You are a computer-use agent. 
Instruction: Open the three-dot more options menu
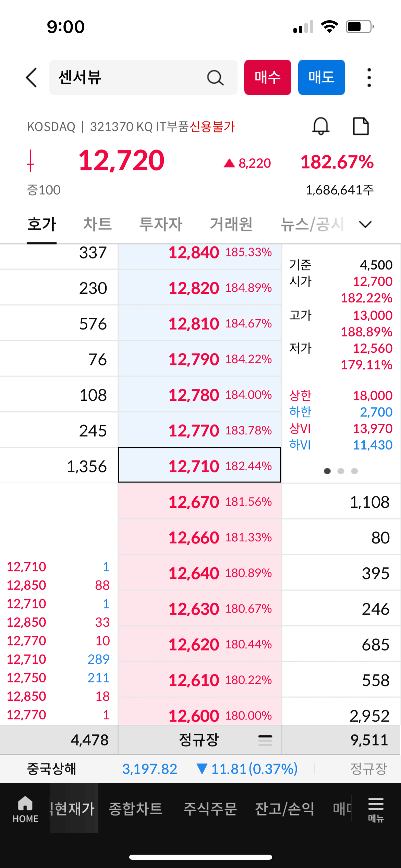pyautogui.click(x=369, y=77)
